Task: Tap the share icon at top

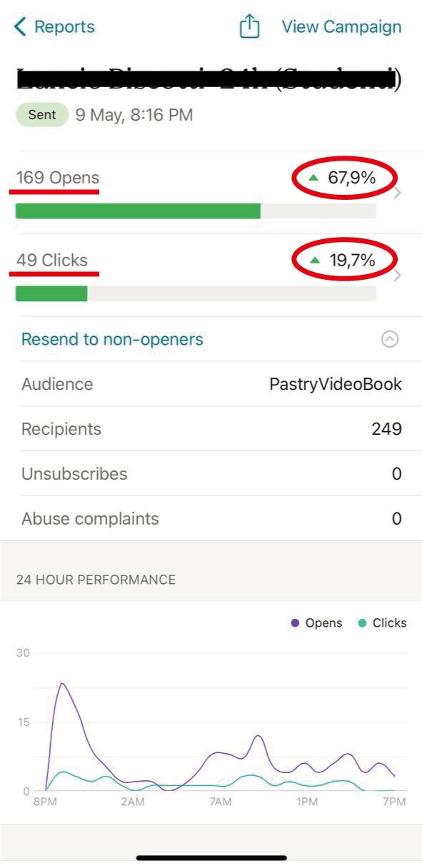Action: tap(249, 26)
